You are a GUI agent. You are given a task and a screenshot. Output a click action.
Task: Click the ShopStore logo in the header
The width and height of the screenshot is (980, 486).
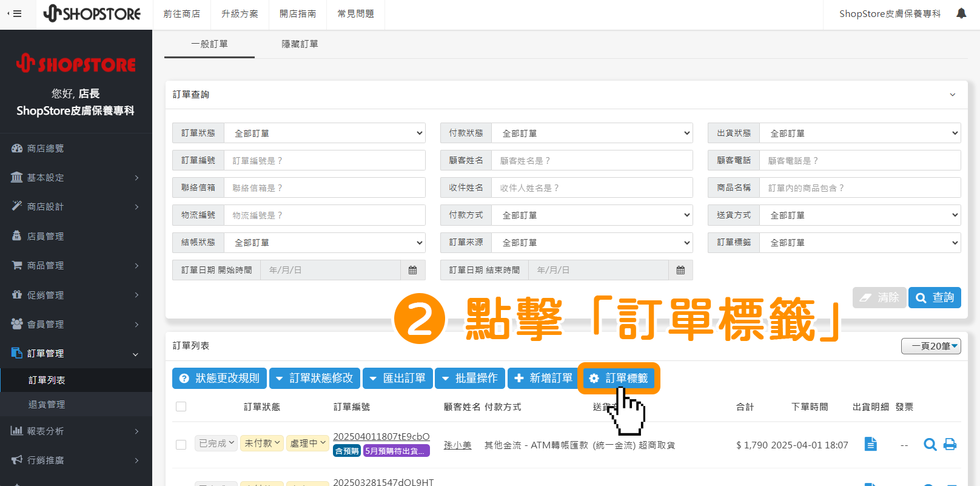coord(92,13)
